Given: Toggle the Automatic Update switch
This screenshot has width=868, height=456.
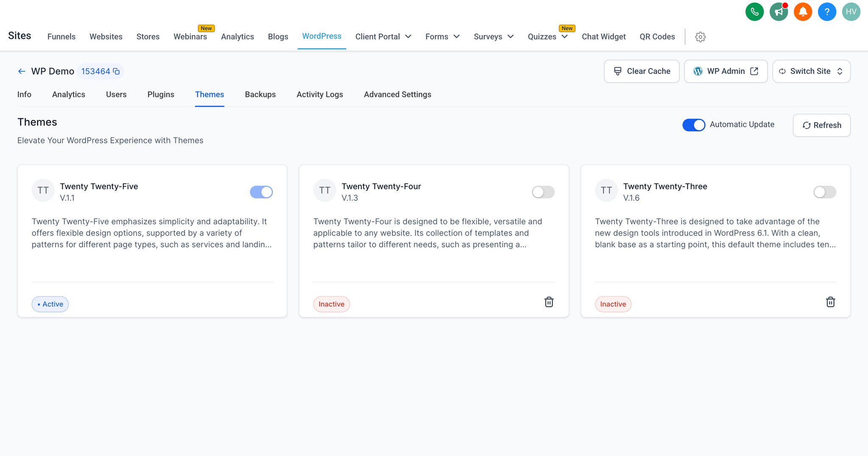Looking at the screenshot, I should (x=694, y=125).
